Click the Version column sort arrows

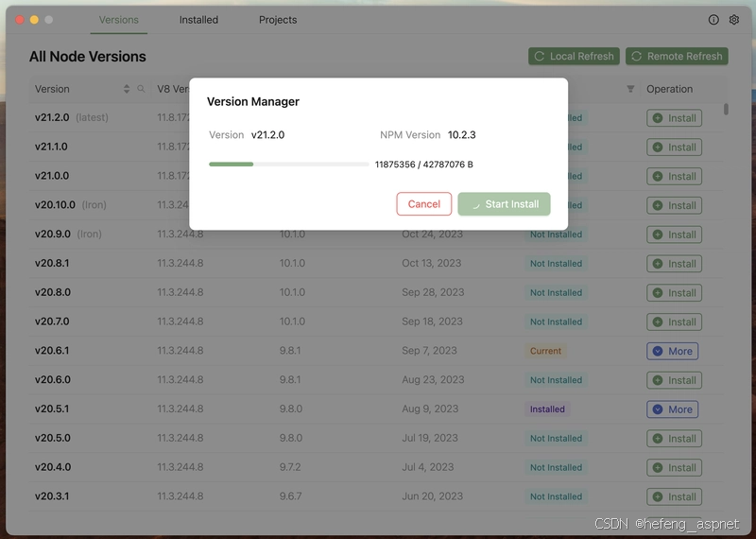pos(127,89)
